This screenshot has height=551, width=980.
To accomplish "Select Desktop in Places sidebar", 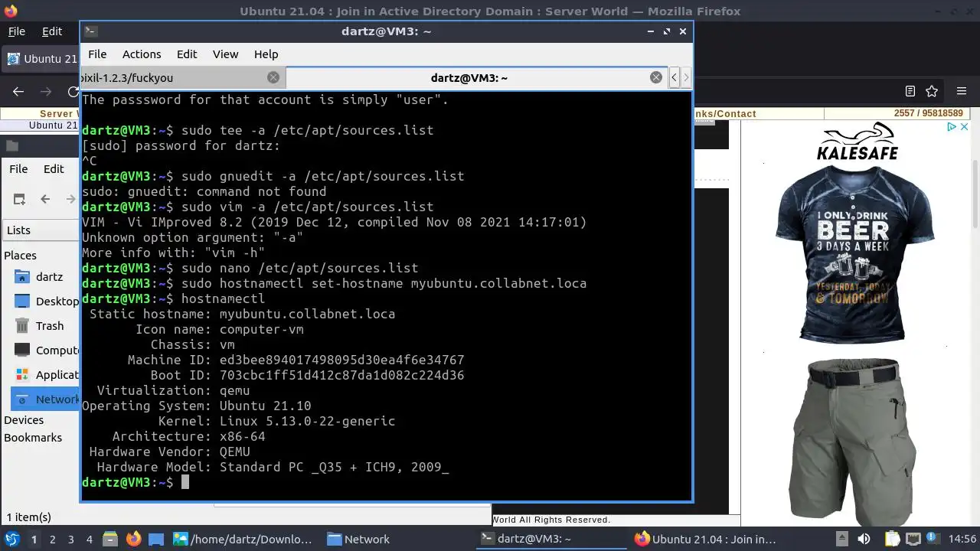I will [46, 302].
